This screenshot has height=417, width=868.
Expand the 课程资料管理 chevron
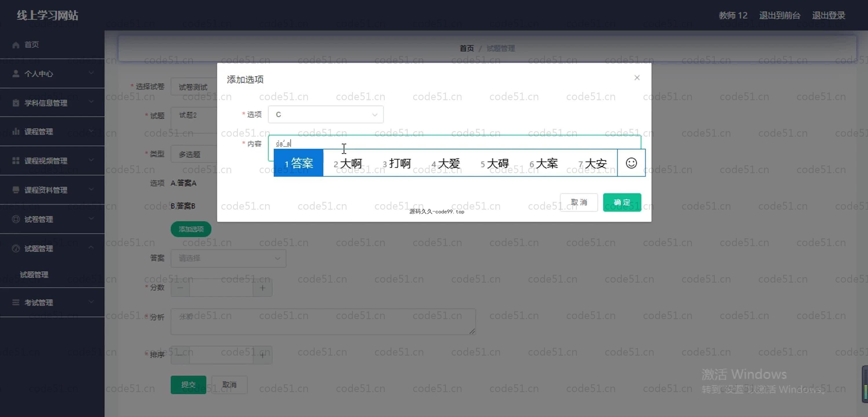[x=91, y=189]
